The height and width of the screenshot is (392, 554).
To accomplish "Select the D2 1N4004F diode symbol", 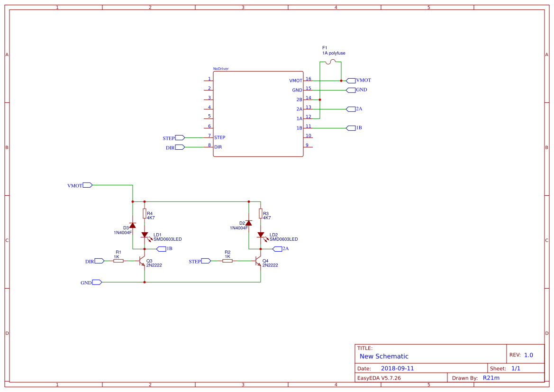I will [249, 223].
